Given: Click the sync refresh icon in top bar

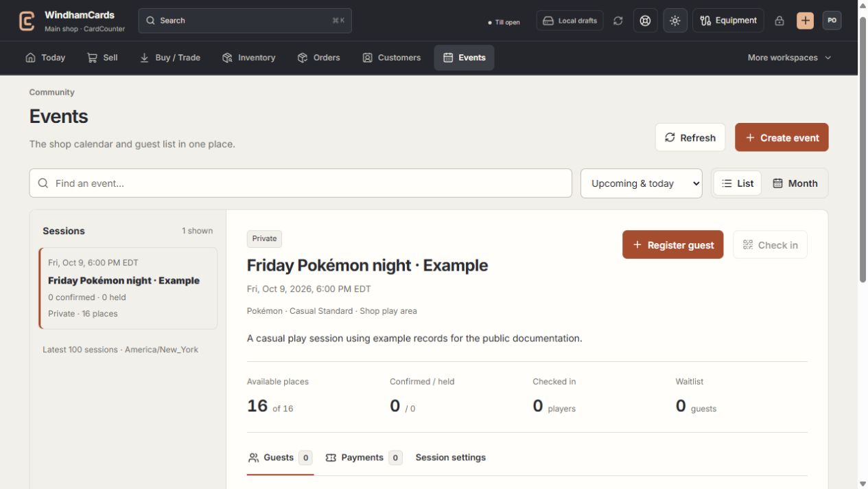Looking at the screenshot, I should [x=618, y=21].
